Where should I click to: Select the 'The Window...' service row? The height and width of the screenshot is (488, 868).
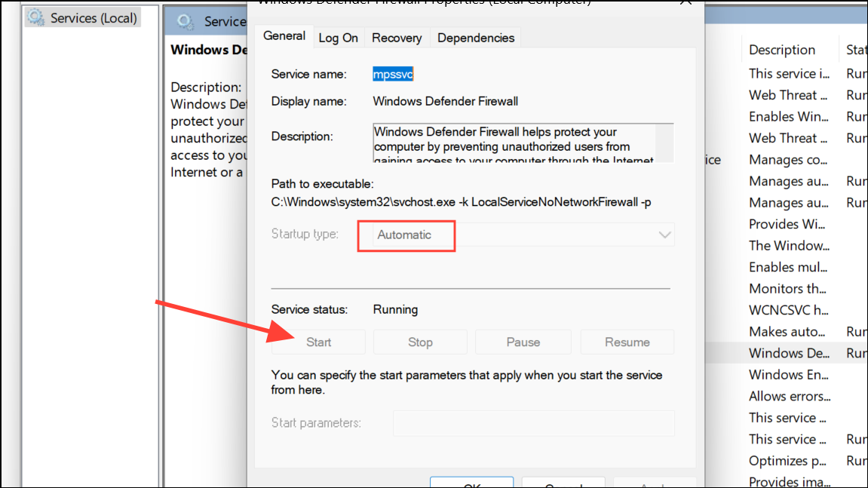pos(789,246)
